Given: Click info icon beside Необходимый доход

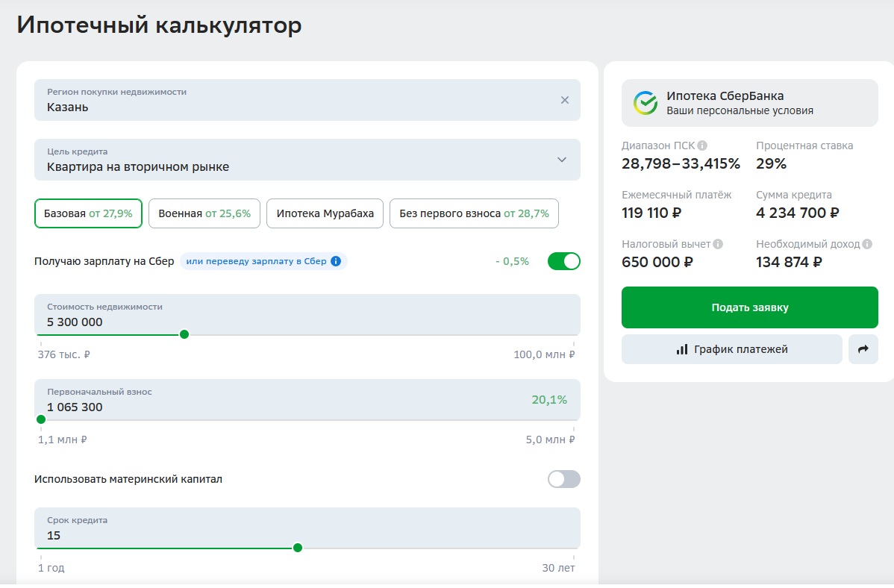Looking at the screenshot, I should tap(867, 245).
